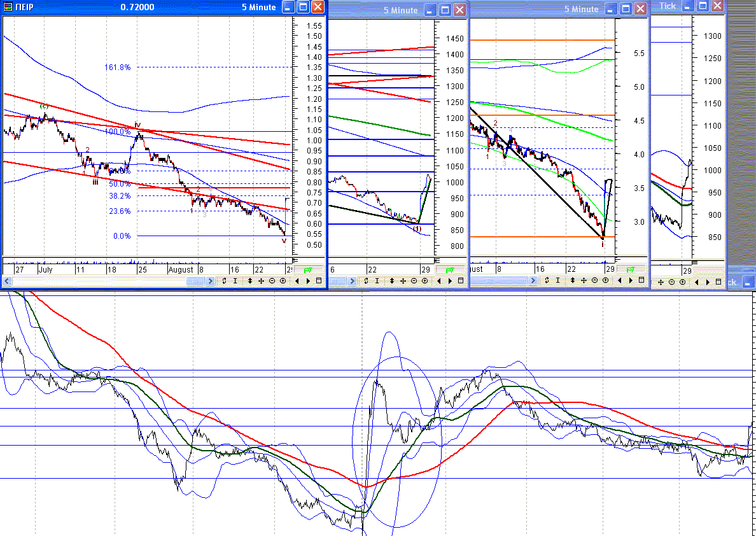The width and height of the screenshot is (756, 536).
Task: Click the green flag indicator in ΠΕΙΡ chart
Action: 308,270
